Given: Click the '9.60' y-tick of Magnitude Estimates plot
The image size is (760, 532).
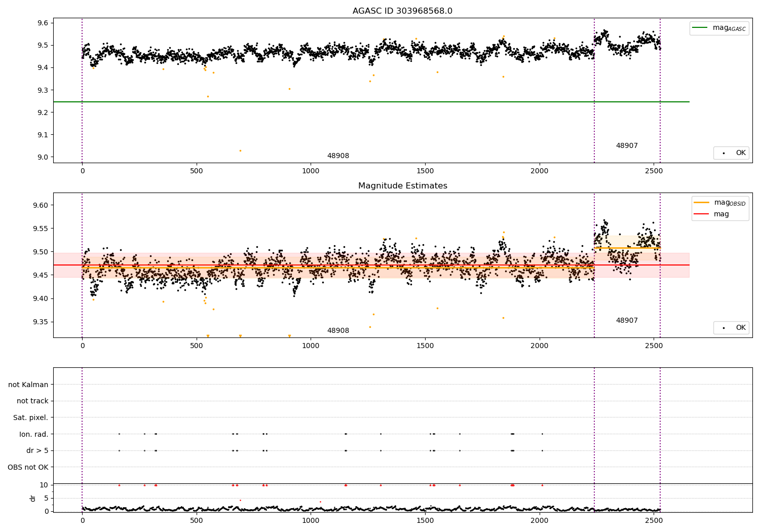Looking at the screenshot, I should click(41, 205).
